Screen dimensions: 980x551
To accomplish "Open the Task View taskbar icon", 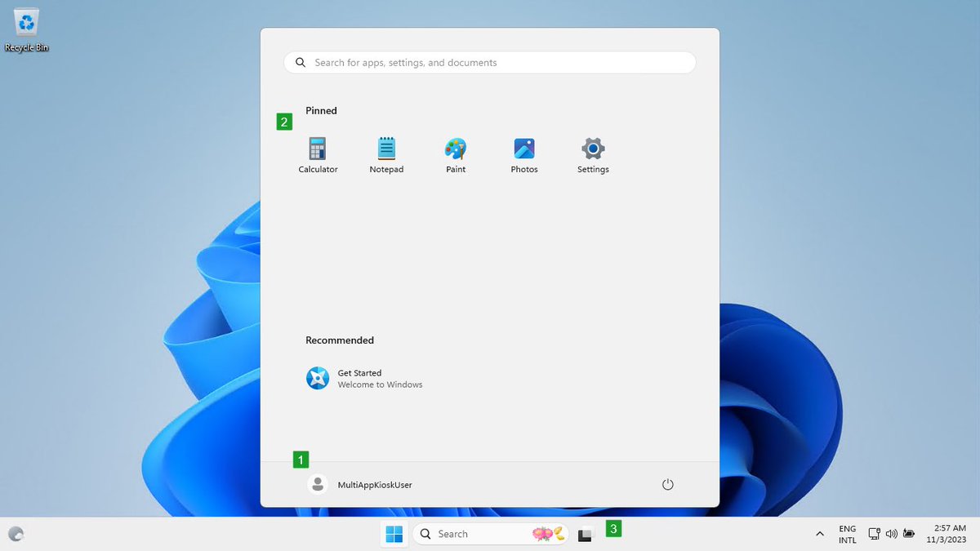I will (585, 535).
